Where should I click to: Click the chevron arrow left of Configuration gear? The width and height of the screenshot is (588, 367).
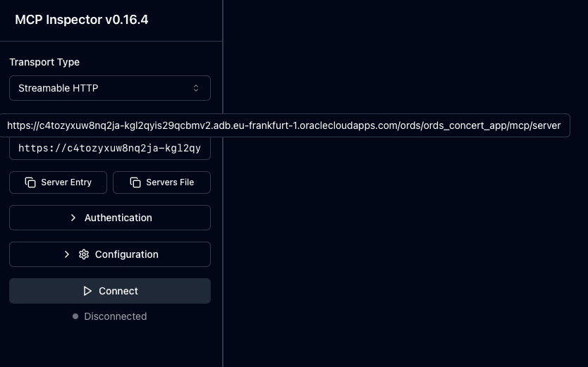[67, 254]
